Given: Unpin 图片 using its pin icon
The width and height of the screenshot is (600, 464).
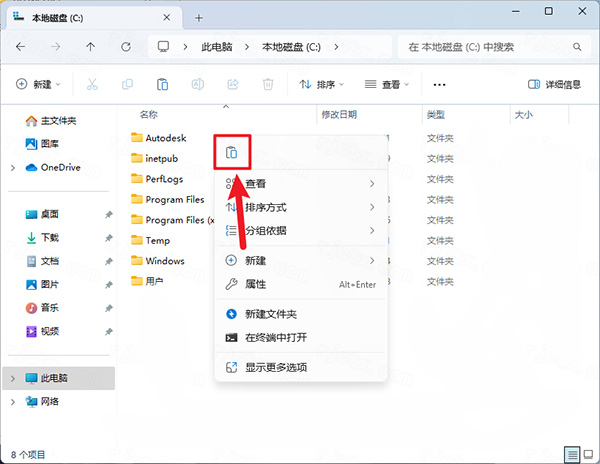Looking at the screenshot, I should click(109, 285).
